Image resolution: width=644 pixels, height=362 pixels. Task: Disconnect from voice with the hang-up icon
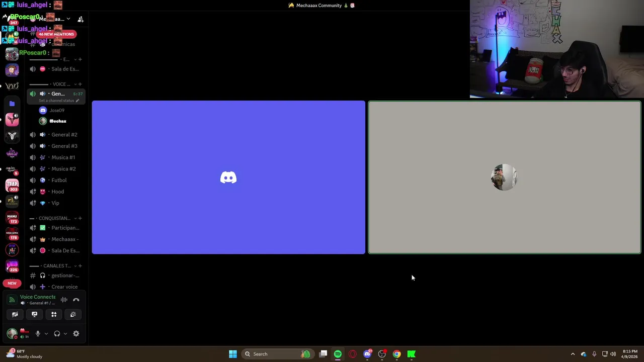point(76,300)
